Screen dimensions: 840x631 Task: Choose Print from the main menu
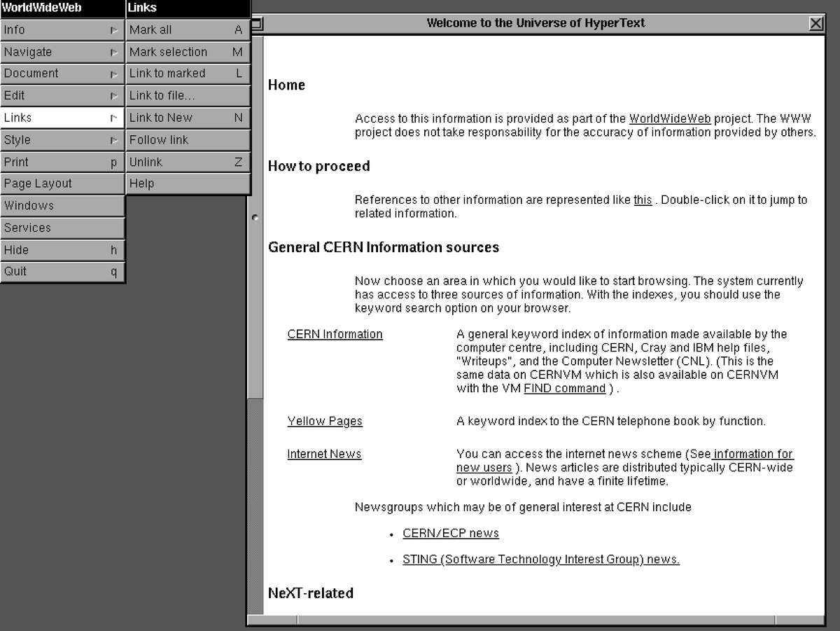(62, 162)
